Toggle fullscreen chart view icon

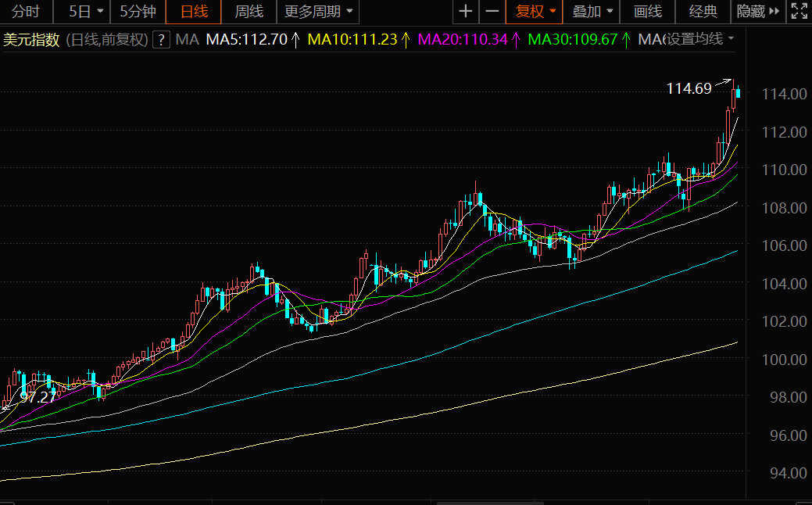click(x=799, y=12)
